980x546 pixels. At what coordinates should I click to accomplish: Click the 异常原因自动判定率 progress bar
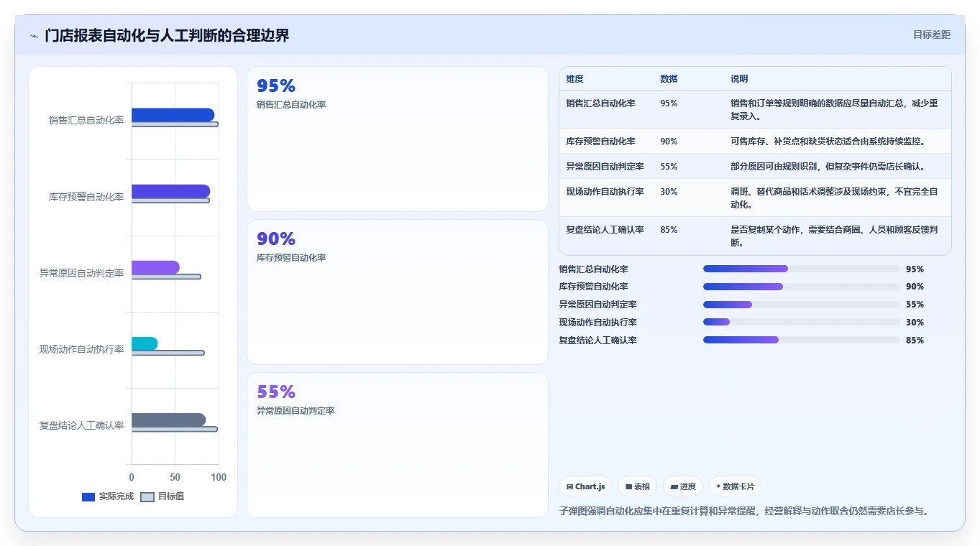[x=802, y=305]
